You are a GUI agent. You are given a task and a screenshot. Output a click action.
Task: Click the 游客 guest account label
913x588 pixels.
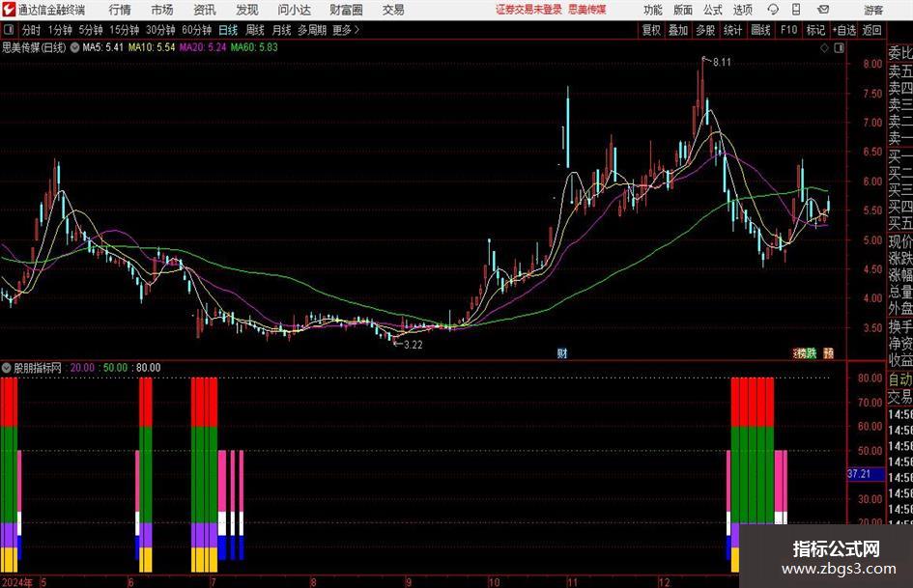tap(873, 10)
